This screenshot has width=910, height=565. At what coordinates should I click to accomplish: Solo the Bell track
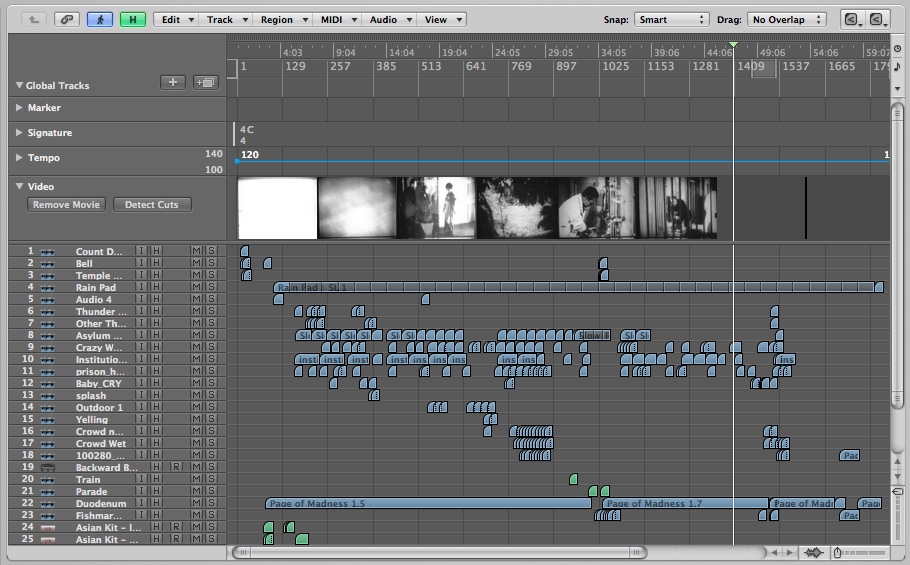210,263
